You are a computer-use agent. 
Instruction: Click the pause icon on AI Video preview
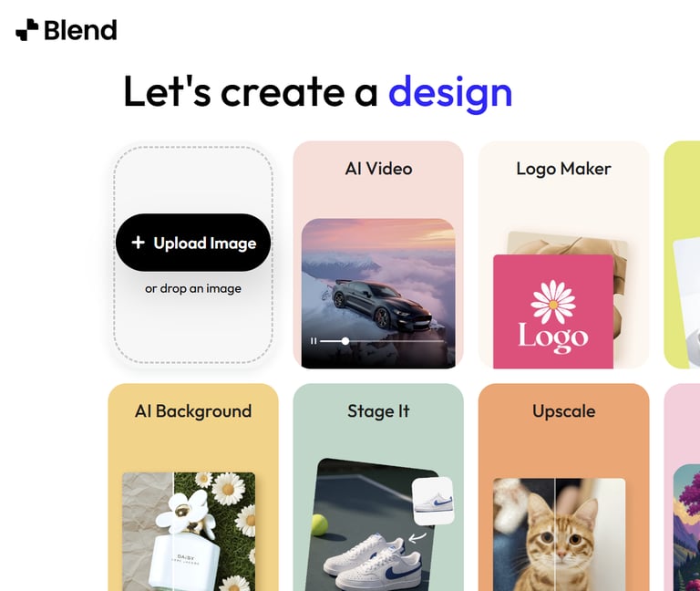click(x=314, y=341)
